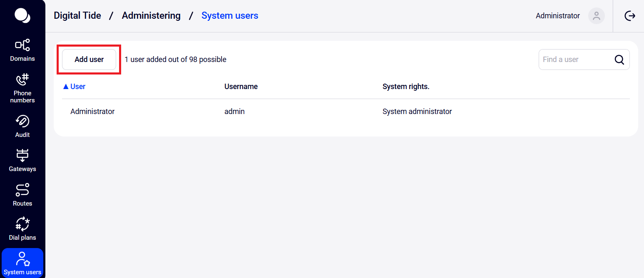Click the app logo in the sidebar

(22, 16)
